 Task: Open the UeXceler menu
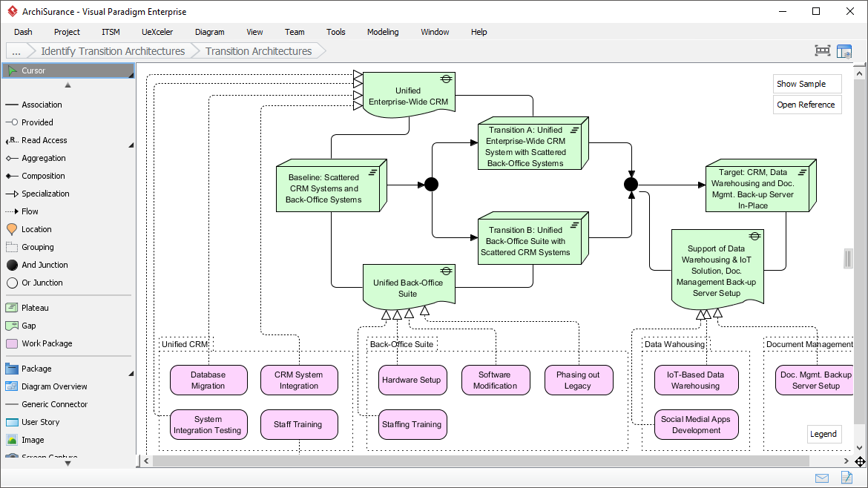tap(157, 32)
